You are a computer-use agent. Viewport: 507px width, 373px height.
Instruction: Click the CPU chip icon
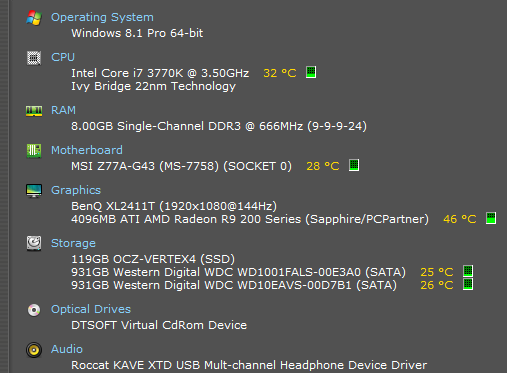point(34,58)
